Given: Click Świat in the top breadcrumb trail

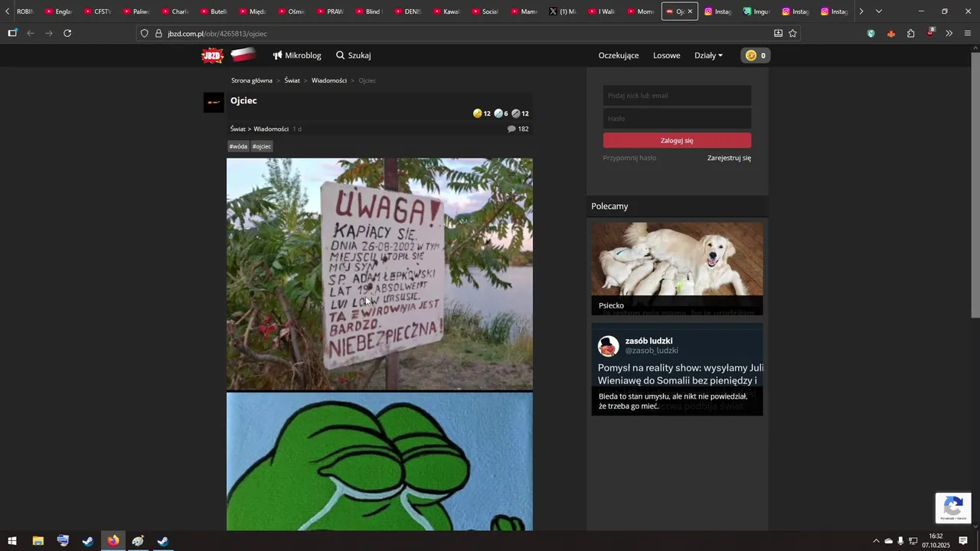Looking at the screenshot, I should pyautogui.click(x=292, y=80).
